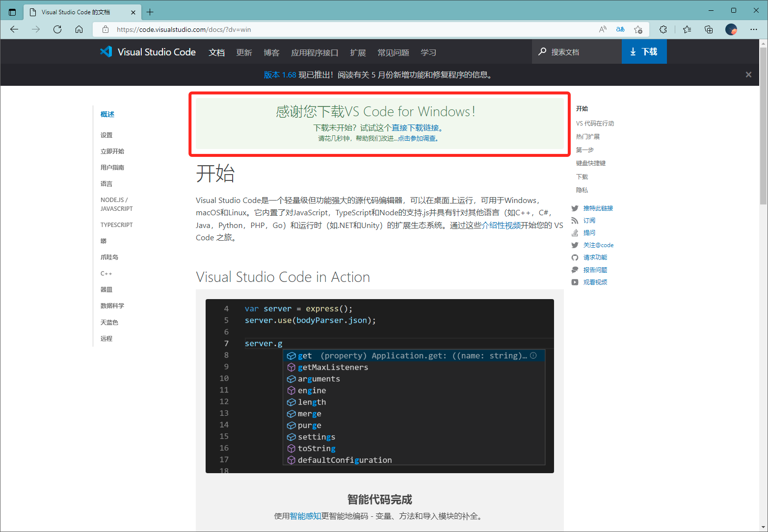This screenshot has height=532, width=768.
Task: Jump to 热门扩展 section
Action: pyautogui.click(x=588, y=137)
